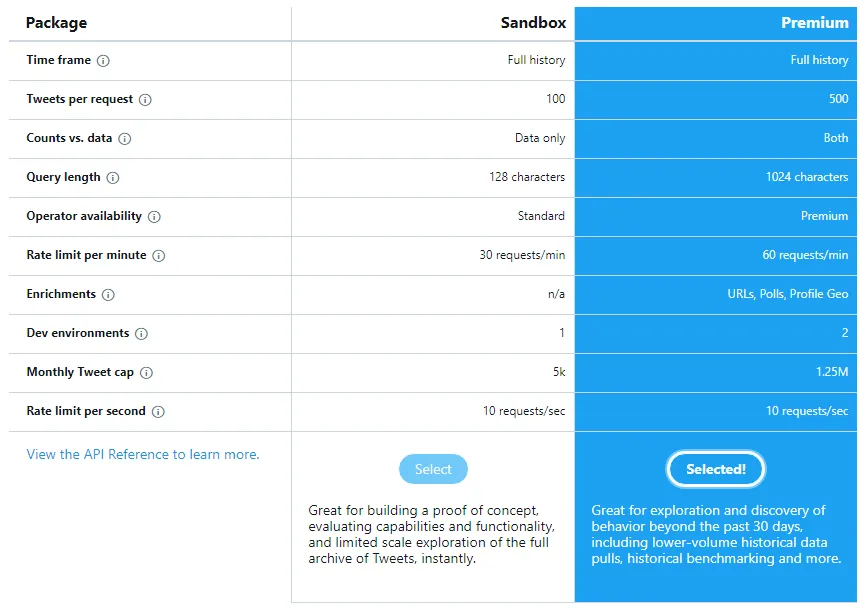This screenshot has width=866, height=611.
Task: Select the Sandbox package button
Action: (433, 469)
